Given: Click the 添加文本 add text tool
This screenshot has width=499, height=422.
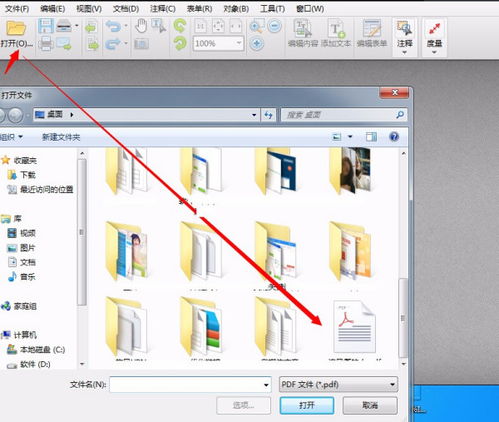Looking at the screenshot, I should 336,33.
